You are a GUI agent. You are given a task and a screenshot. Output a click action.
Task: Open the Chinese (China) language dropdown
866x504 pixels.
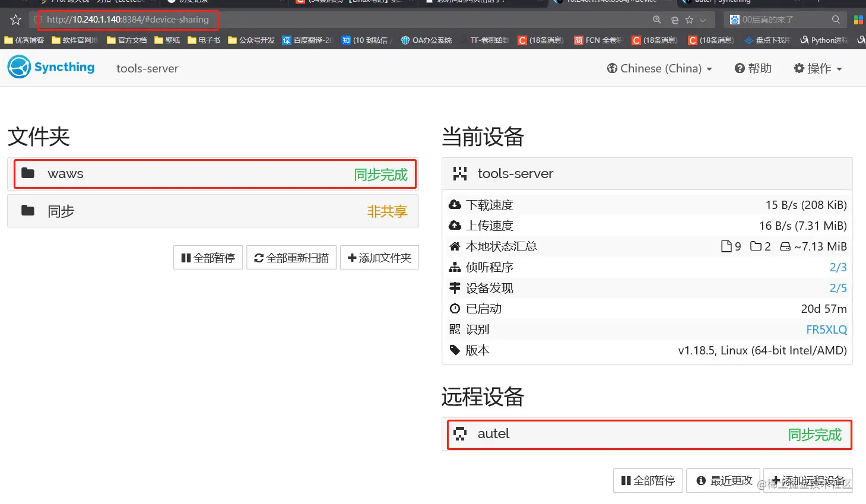(x=659, y=68)
